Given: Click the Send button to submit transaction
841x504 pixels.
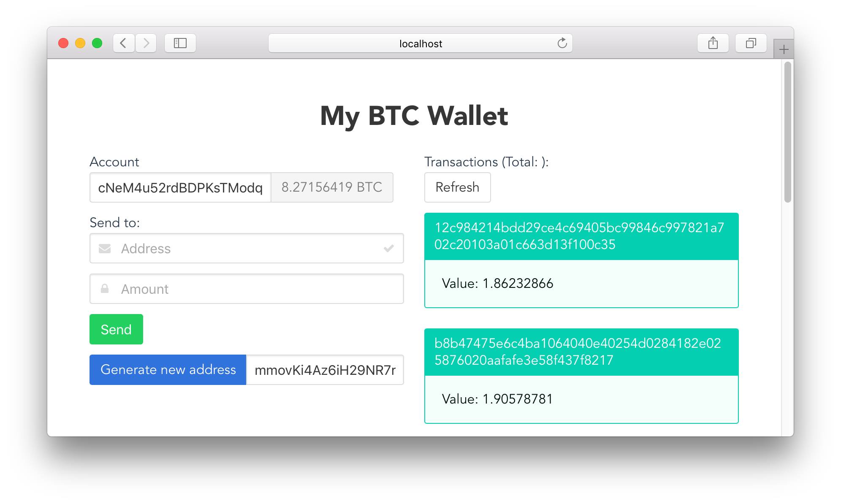Looking at the screenshot, I should pos(117,329).
